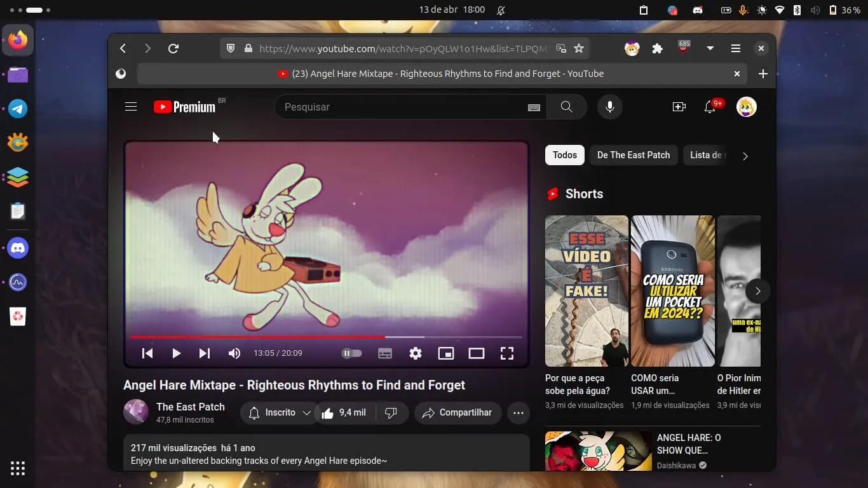The width and height of the screenshot is (868, 488).
Task: Open more actions three-dot menu
Action: pos(519,413)
